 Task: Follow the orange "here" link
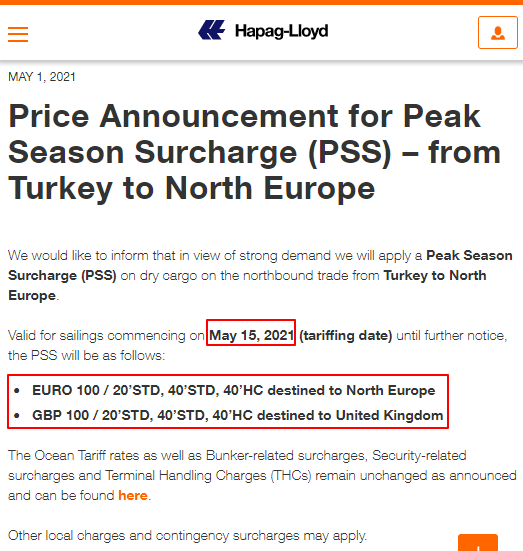(x=133, y=495)
